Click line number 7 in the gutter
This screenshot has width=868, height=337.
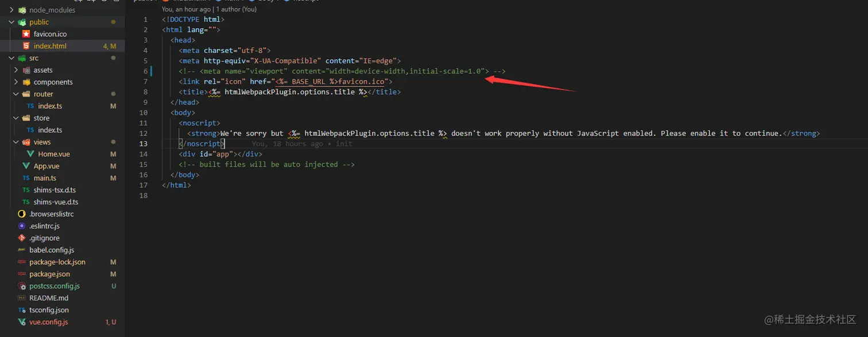point(146,82)
